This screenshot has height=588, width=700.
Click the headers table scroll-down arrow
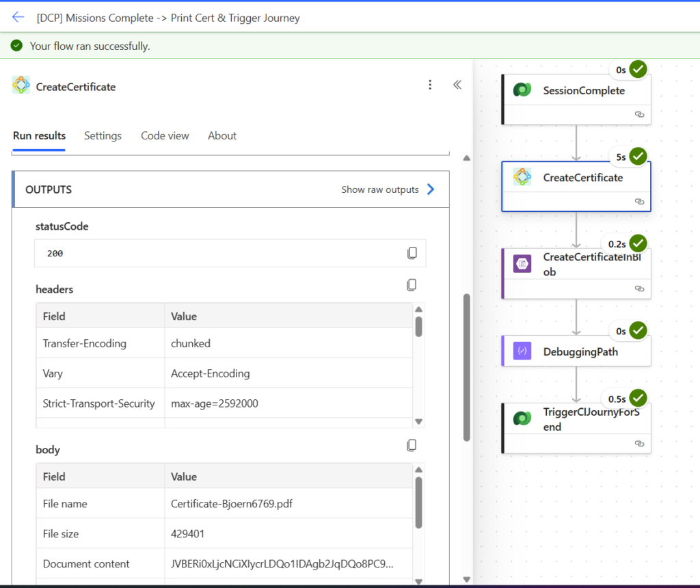(419, 421)
